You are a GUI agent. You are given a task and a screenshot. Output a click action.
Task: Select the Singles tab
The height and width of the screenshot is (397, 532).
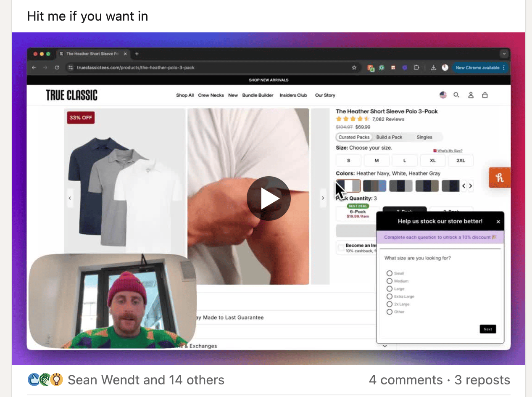click(424, 137)
